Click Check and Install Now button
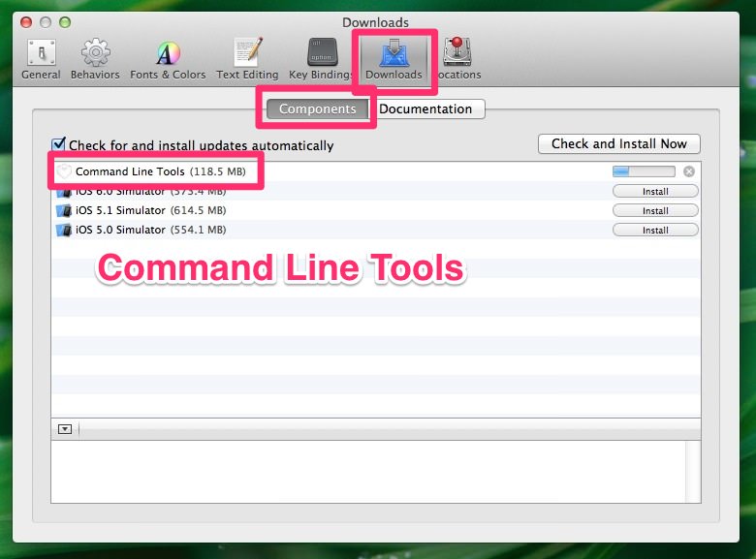The image size is (756, 559). pos(618,143)
